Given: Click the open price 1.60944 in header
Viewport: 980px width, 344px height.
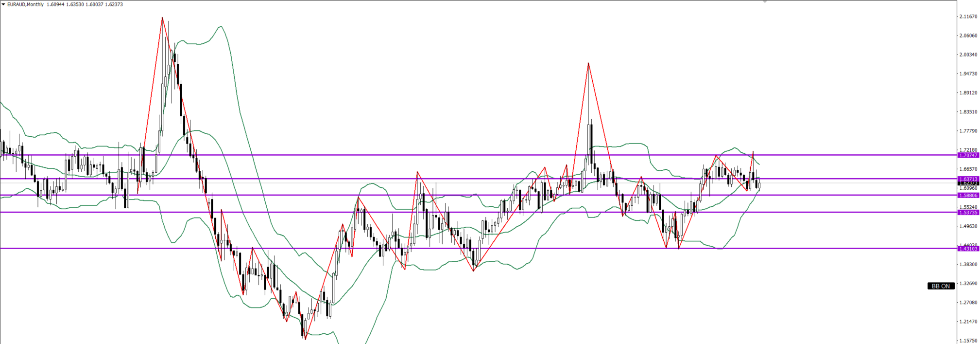Looking at the screenshot, I should 56,4.
